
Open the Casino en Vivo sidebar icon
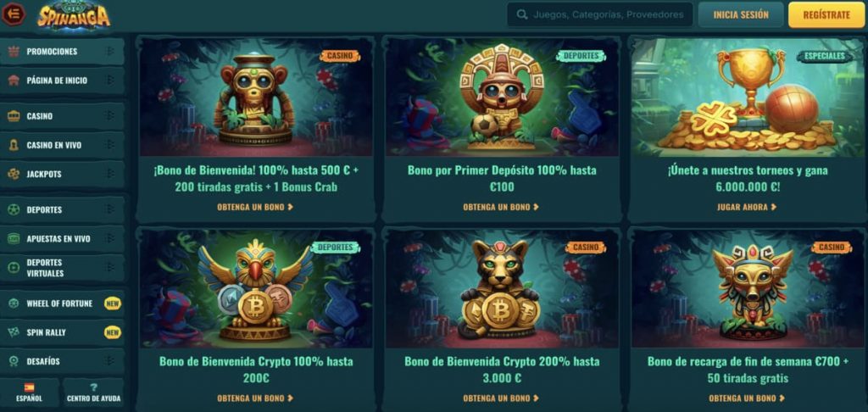14,145
